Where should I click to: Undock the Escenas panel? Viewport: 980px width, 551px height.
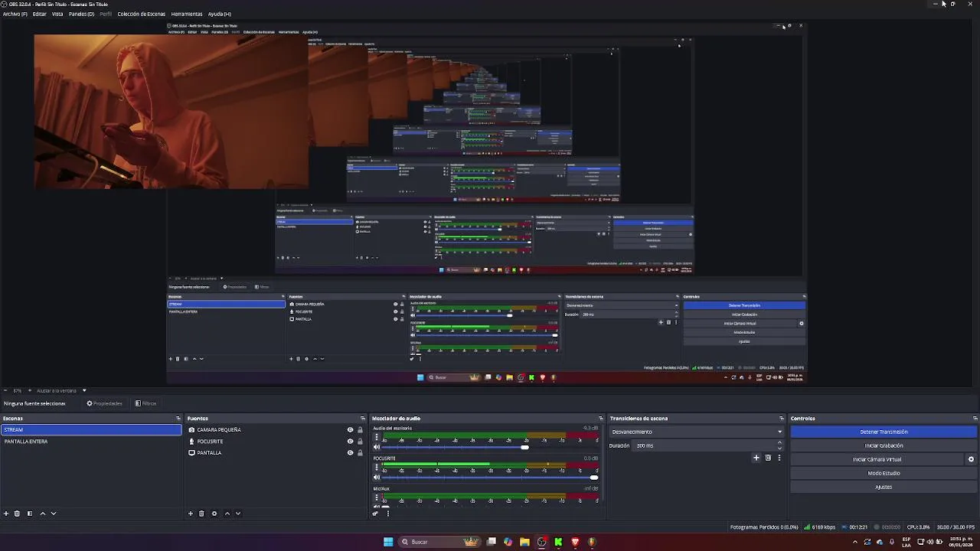[178, 419]
